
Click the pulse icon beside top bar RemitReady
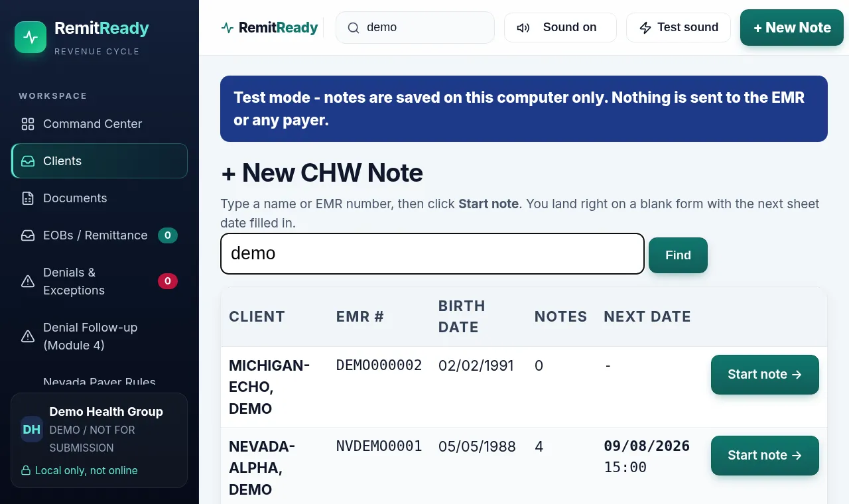click(228, 28)
